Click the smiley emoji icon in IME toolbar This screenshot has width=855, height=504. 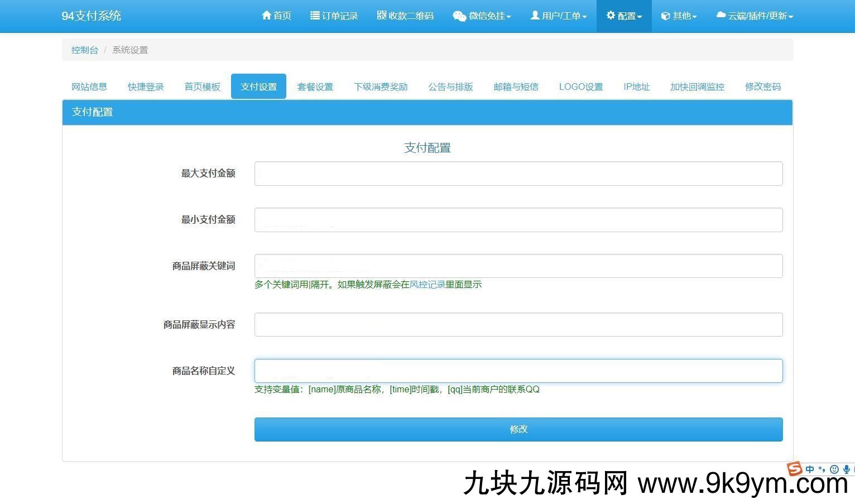click(834, 469)
